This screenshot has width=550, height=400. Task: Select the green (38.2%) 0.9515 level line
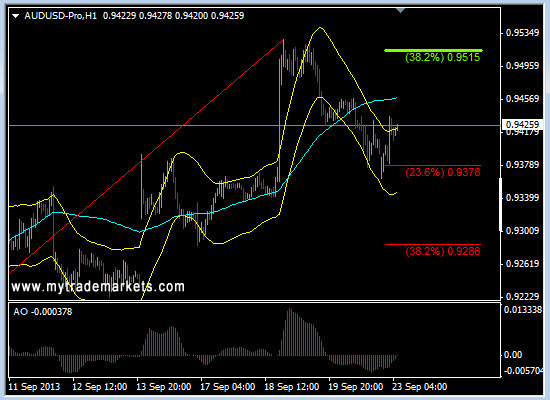433,51
